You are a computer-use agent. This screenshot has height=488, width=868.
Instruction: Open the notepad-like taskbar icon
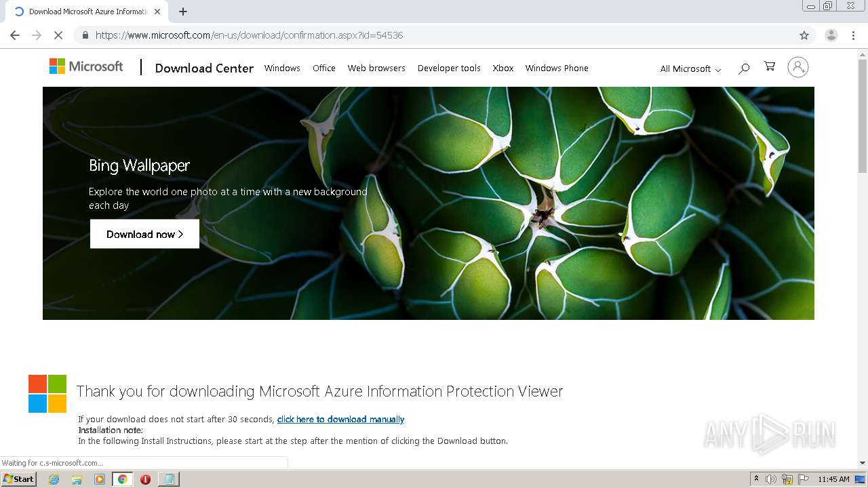[167, 479]
